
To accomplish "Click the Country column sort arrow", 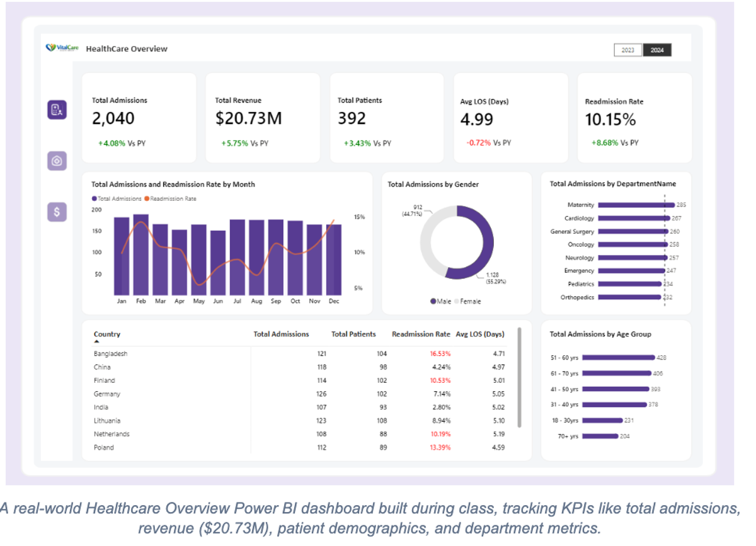I will (96, 341).
